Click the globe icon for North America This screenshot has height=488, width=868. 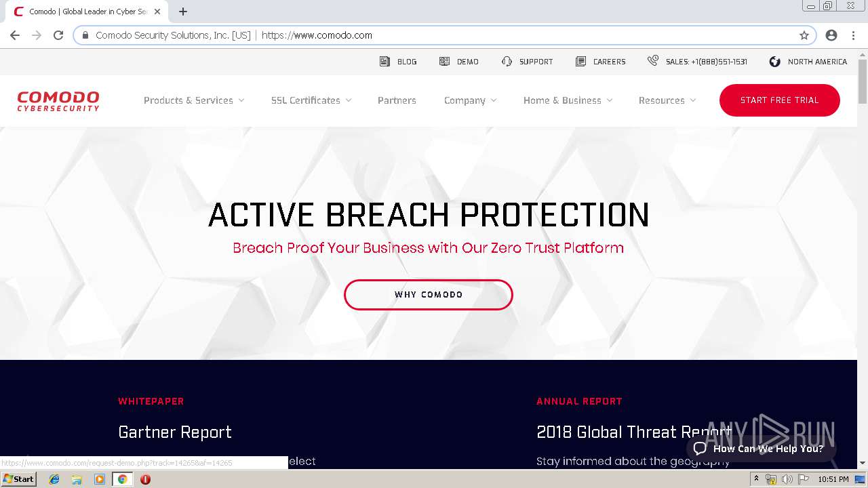coord(775,61)
